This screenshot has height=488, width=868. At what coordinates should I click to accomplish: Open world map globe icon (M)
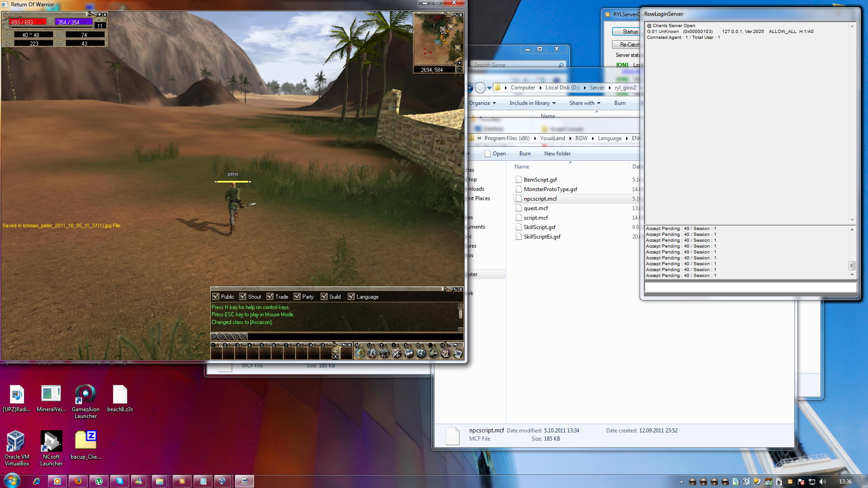360,353
